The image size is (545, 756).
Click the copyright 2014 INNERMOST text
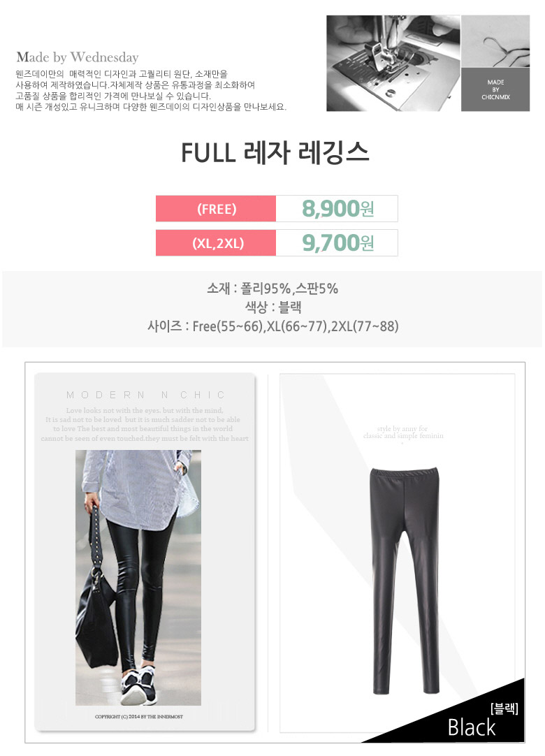pyautogui.click(x=139, y=716)
